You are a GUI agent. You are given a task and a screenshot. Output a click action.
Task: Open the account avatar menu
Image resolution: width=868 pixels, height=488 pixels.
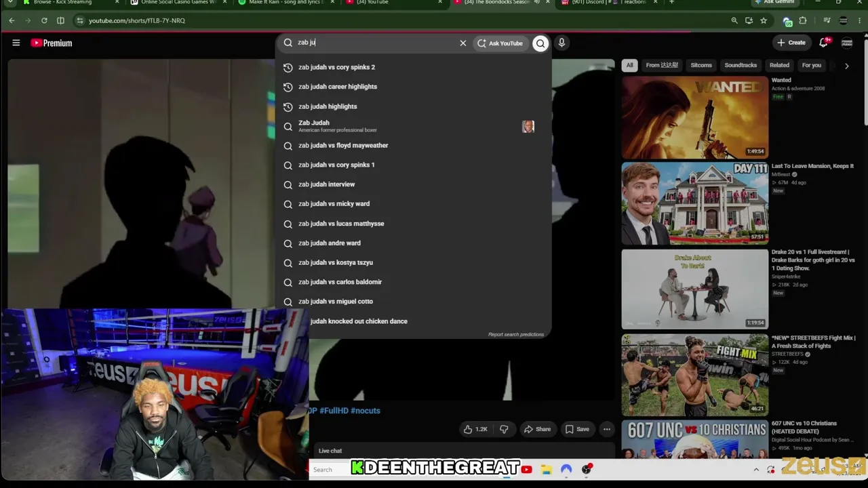847,43
